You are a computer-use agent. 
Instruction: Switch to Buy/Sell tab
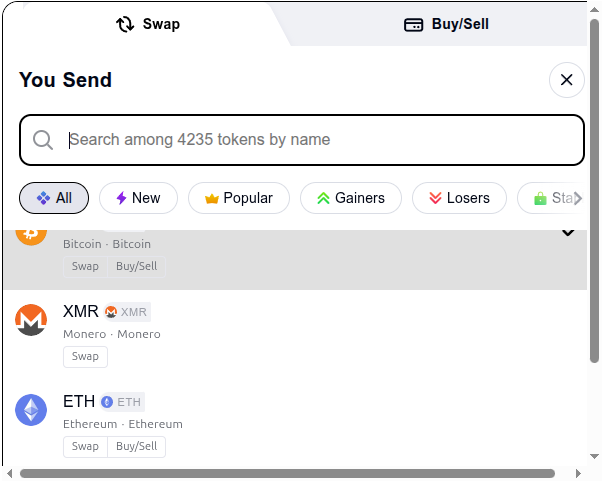pos(446,24)
